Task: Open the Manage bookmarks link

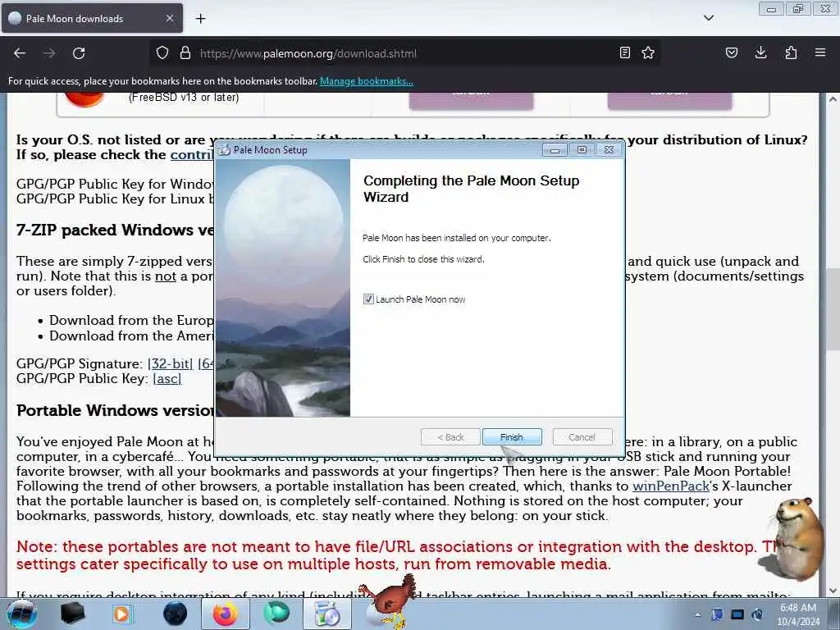Action: point(367,81)
